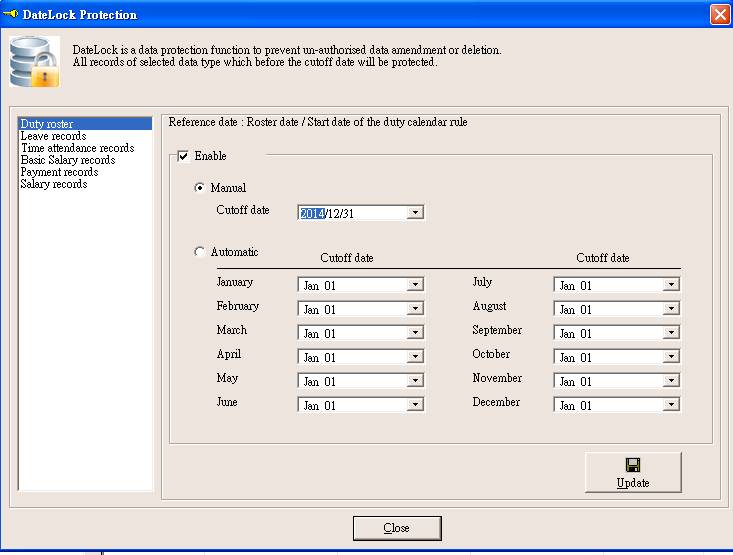This screenshot has height=555, width=733.
Task: Open the July cutoff date dropdown
Action: tap(671, 284)
